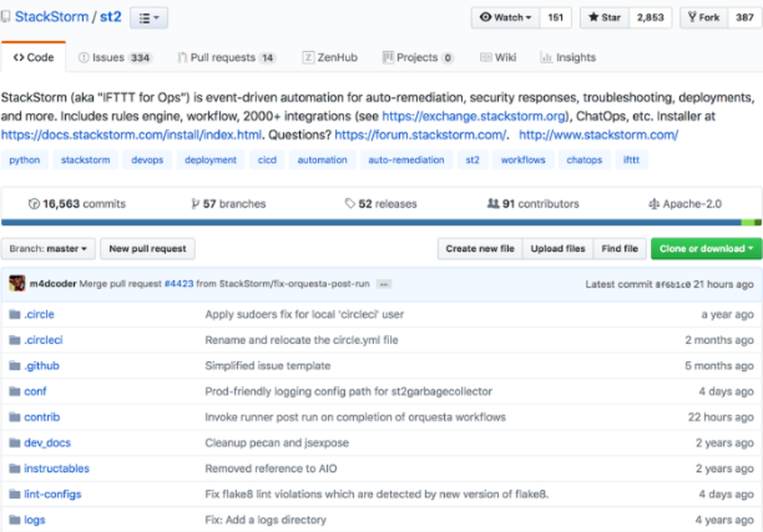Fork the st2 repository
This screenshot has width=763, height=532.
[703, 18]
